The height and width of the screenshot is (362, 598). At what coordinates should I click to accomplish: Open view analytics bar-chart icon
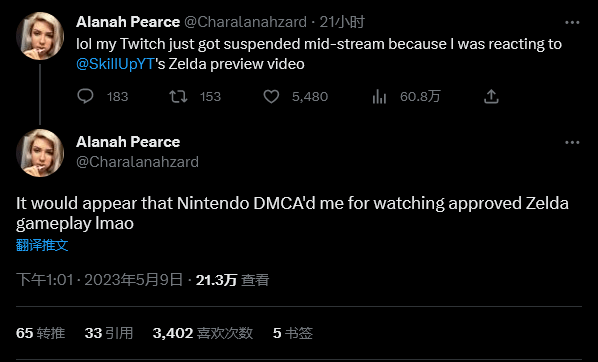pos(379,97)
